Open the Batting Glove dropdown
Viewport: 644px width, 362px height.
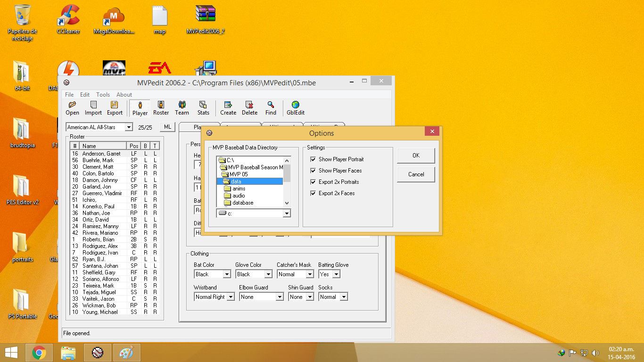[336, 274]
